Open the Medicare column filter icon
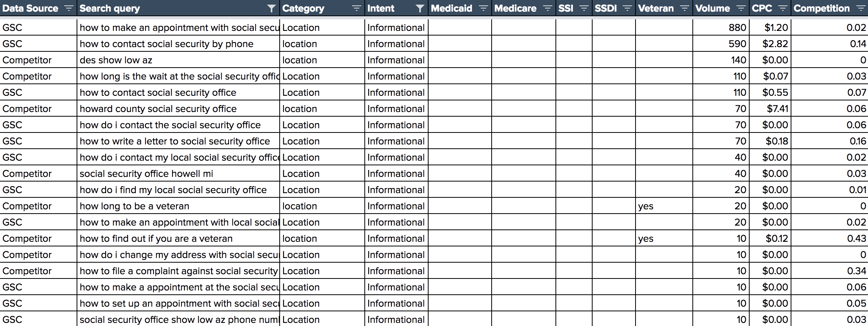The width and height of the screenshot is (868, 326). click(547, 8)
